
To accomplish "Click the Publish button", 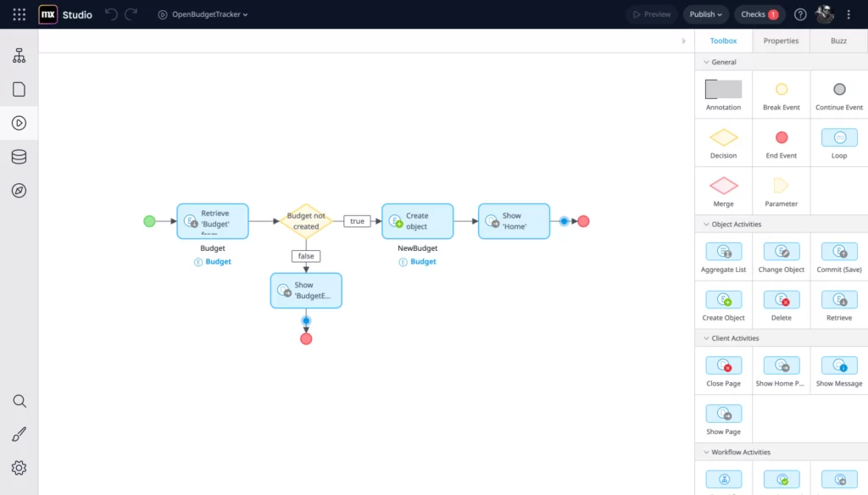I will 705,14.
